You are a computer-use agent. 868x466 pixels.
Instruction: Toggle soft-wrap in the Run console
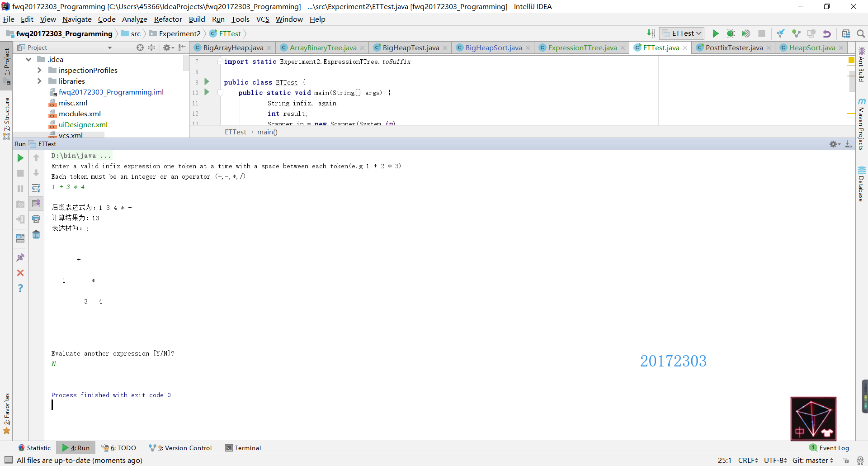coord(36,188)
